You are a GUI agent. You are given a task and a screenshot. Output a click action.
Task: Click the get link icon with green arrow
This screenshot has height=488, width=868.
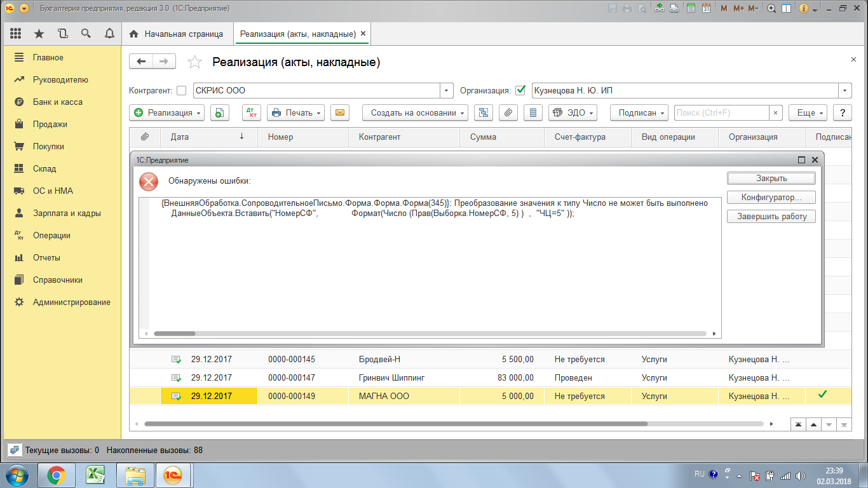(660, 9)
